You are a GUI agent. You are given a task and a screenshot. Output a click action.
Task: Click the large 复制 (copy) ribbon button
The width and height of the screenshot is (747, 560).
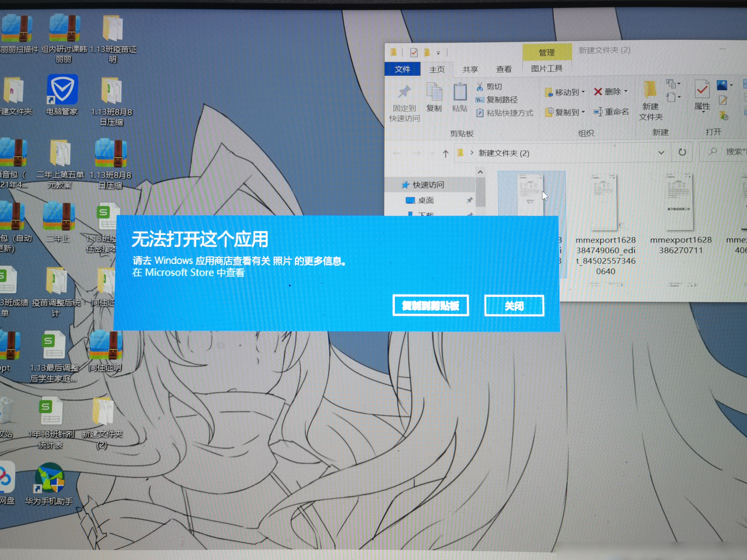(x=434, y=97)
